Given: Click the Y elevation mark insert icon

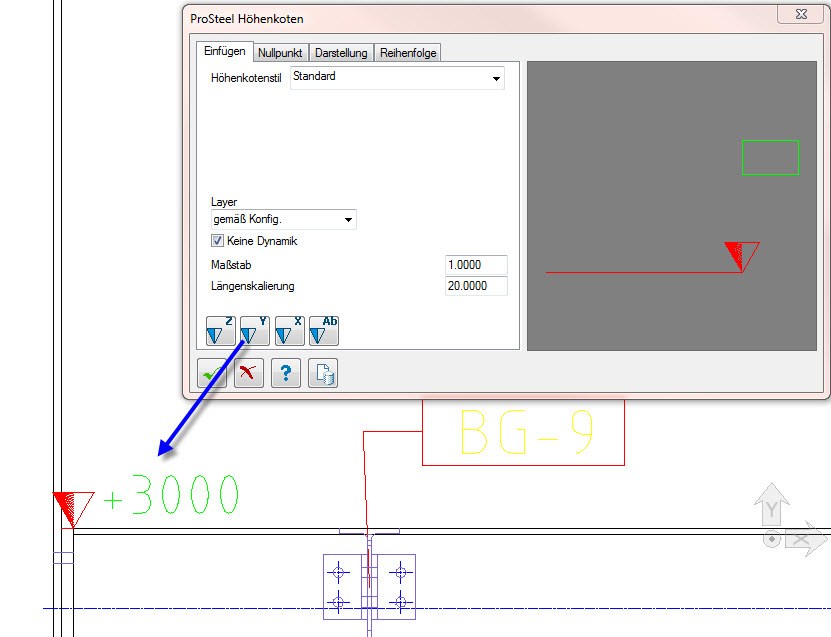Looking at the screenshot, I should [x=255, y=331].
